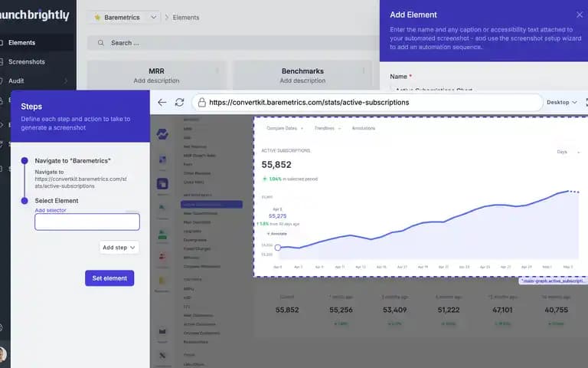The image size is (588, 368).
Task: Click the red people icon in Baremetrics sidebar
Action: [162, 257]
